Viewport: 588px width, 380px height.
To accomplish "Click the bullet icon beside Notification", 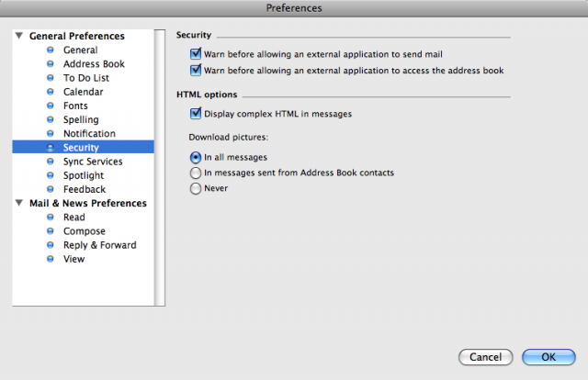I will click(x=51, y=133).
